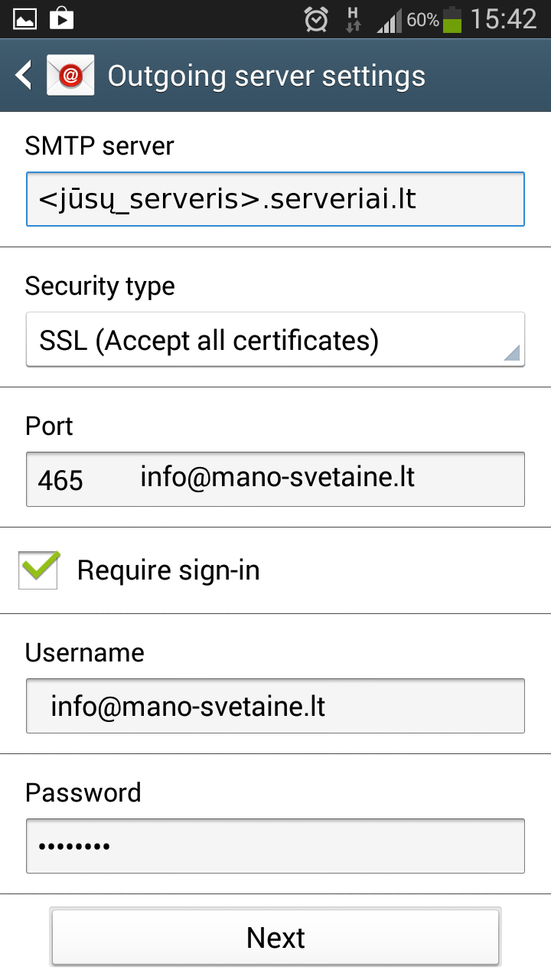Tap the alarm clock status icon

tap(315, 20)
